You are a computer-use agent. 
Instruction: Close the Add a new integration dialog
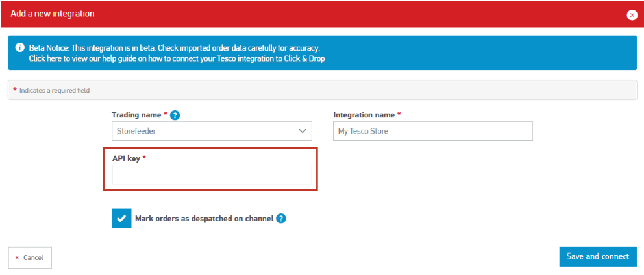[x=632, y=14]
